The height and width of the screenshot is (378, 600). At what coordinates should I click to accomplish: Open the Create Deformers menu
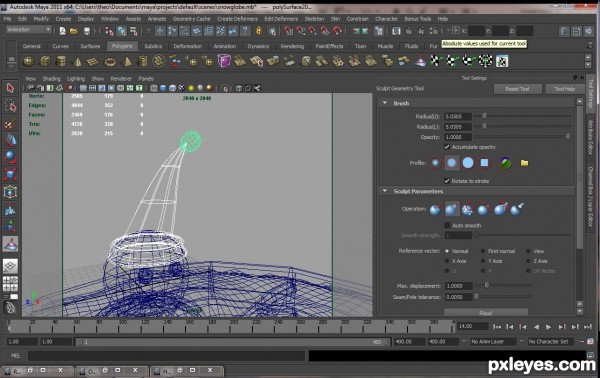pyautogui.click(x=237, y=19)
